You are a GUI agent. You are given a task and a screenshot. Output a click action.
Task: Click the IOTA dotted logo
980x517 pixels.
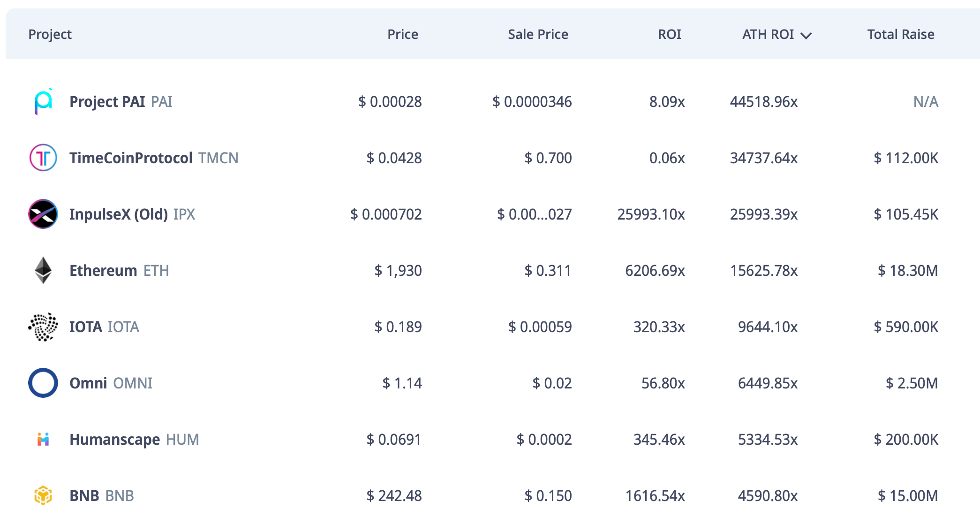43,327
